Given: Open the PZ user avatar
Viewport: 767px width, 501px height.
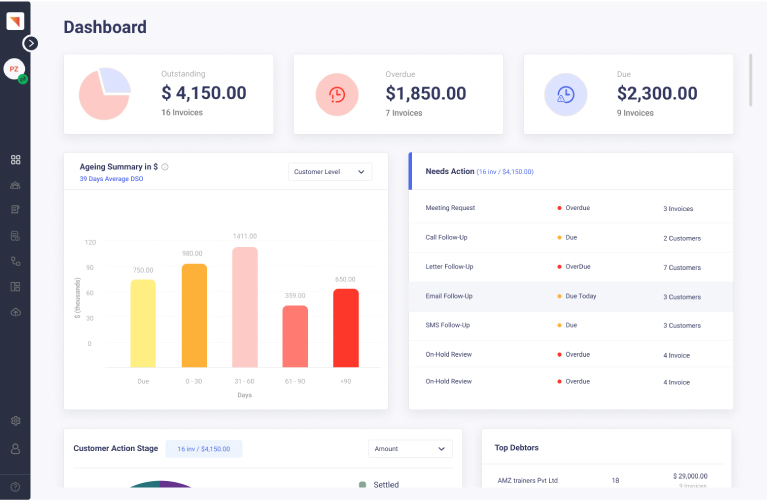Looking at the screenshot, I should pyautogui.click(x=14, y=69).
